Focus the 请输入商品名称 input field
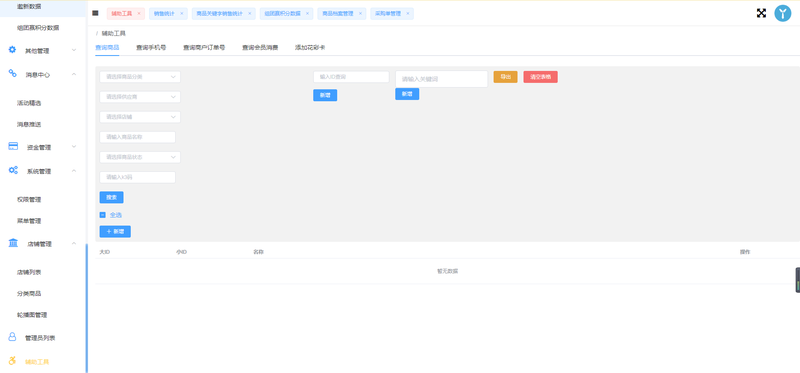The width and height of the screenshot is (800, 373). pos(137,137)
